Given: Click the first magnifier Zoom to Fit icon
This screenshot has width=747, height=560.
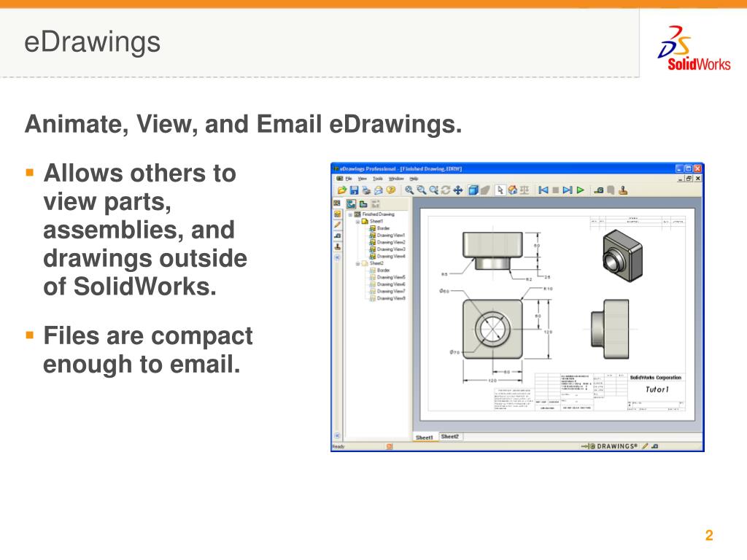Looking at the screenshot, I should [409, 190].
